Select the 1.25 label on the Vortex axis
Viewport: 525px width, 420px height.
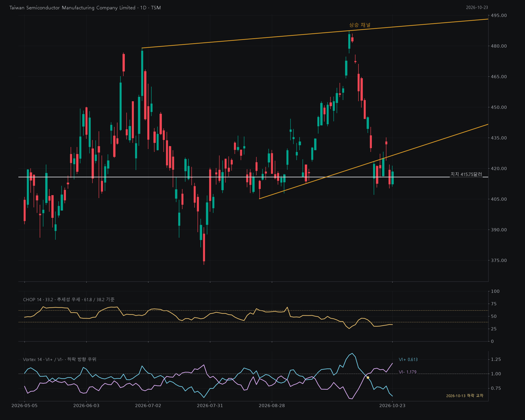[497, 359]
